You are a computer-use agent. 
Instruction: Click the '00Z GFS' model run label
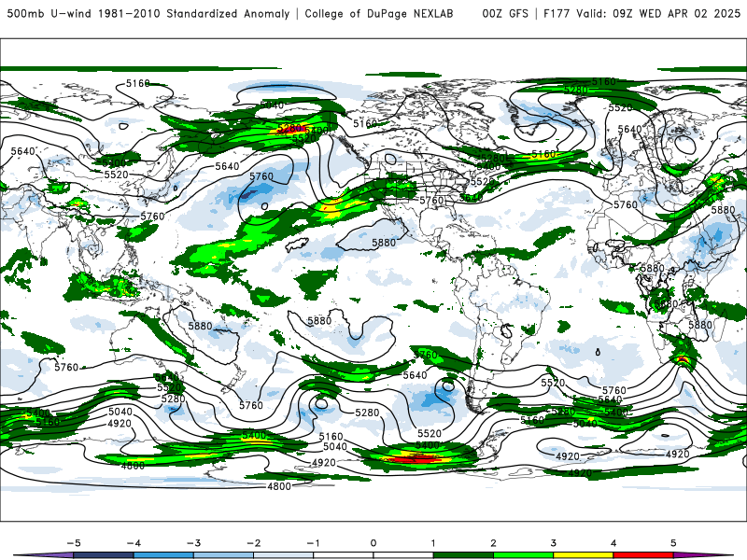point(505,14)
